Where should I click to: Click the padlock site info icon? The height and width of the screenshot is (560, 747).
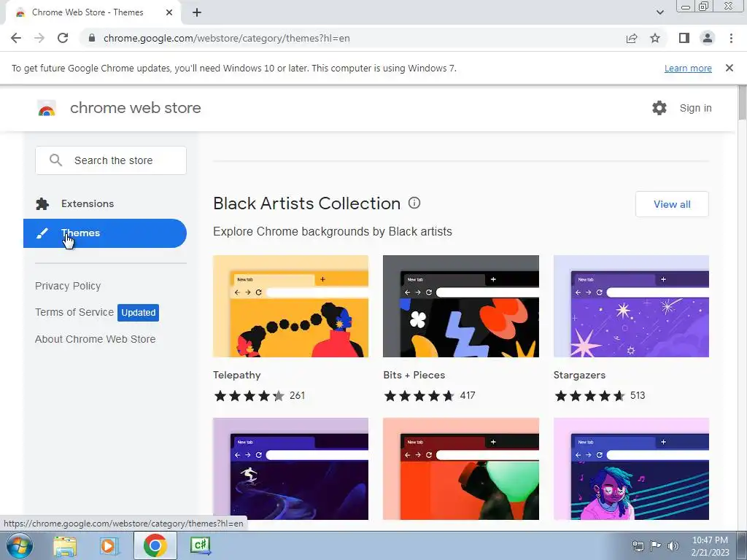click(x=92, y=38)
